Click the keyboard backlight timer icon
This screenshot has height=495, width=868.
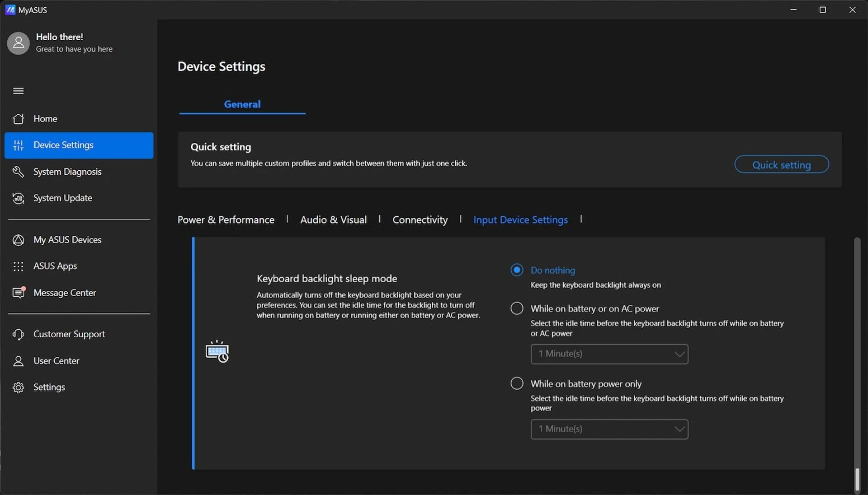click(x=217, y=351)
